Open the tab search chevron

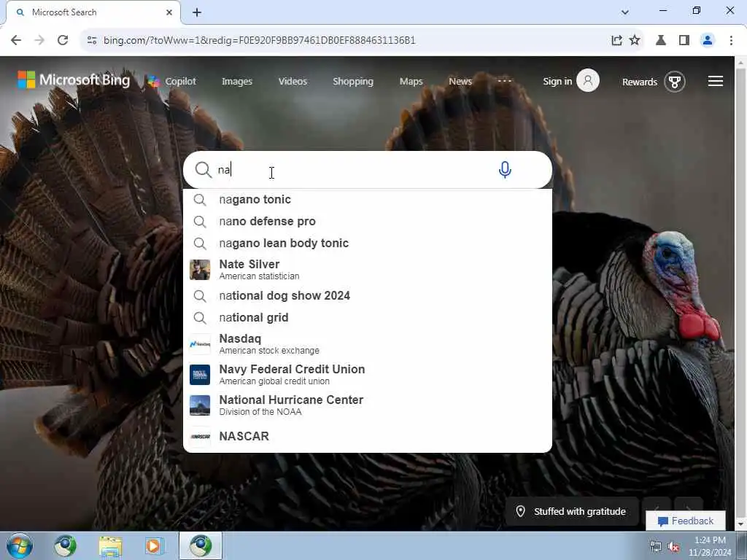[625, 12]
